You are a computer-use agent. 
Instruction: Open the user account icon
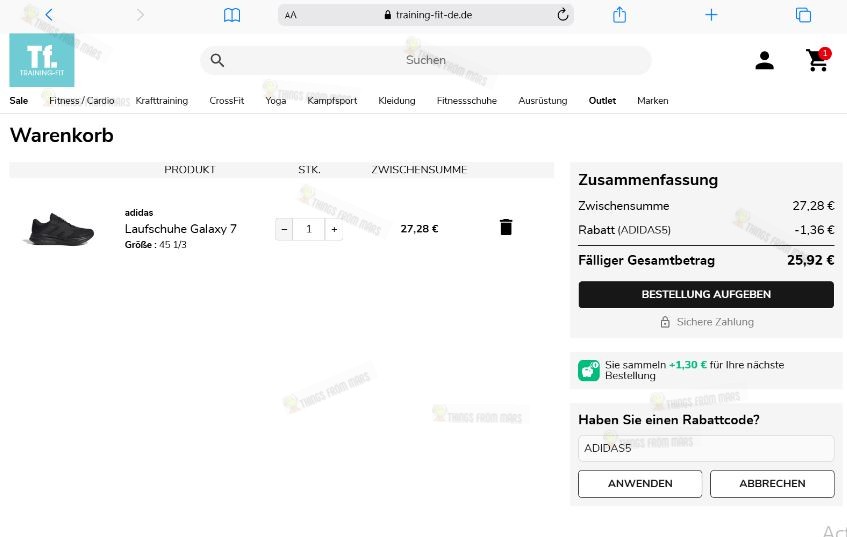(x=764, y=61)
